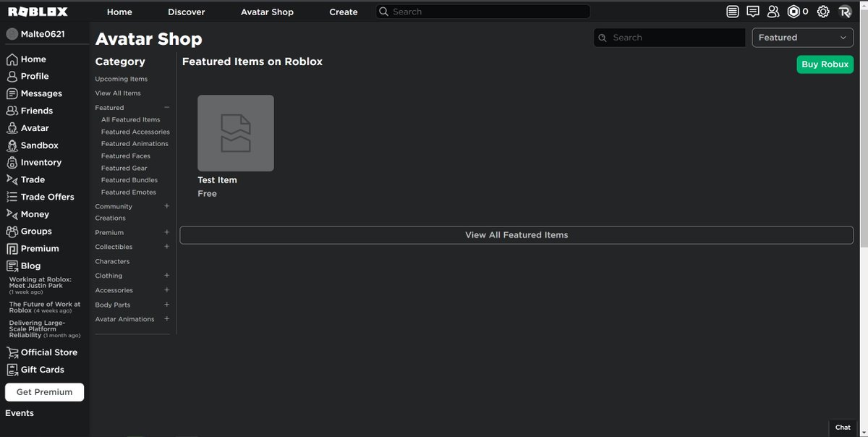The image size is (868, 437).
Task: Click the Sandbox icon in sidebar
Action: click(12, 145)
